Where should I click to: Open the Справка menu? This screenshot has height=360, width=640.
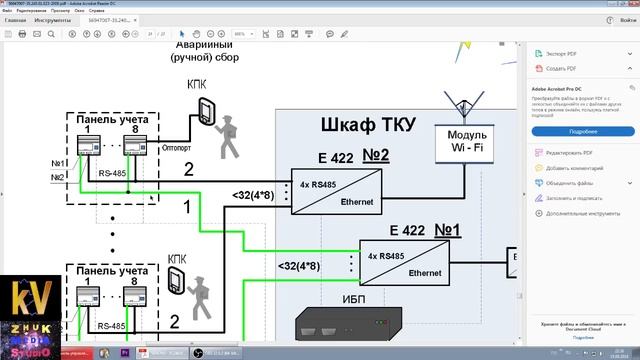(97, 11)
